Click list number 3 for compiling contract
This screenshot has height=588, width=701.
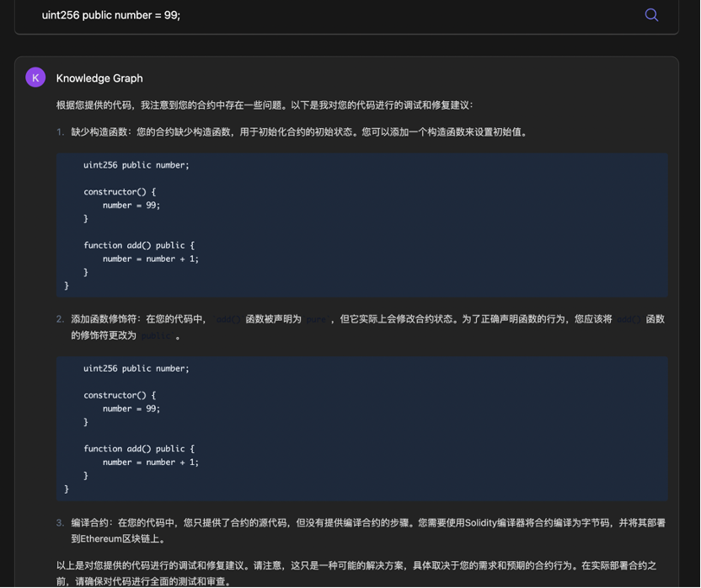point(61,523)
